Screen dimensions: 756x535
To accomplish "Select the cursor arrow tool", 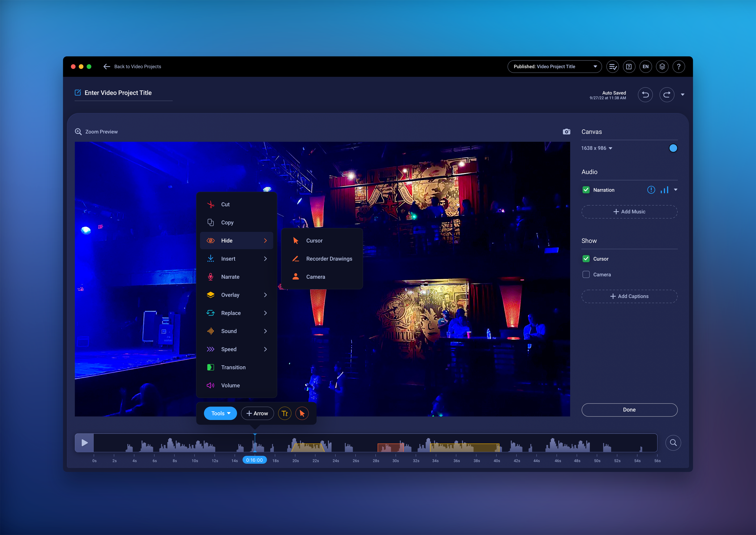I will pyautogui.click(x=302, y=413).
